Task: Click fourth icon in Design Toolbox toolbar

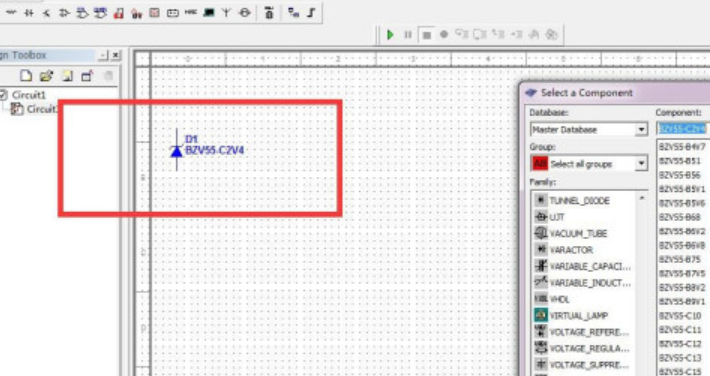Action: pyautogui.click(x=87, y=76)
